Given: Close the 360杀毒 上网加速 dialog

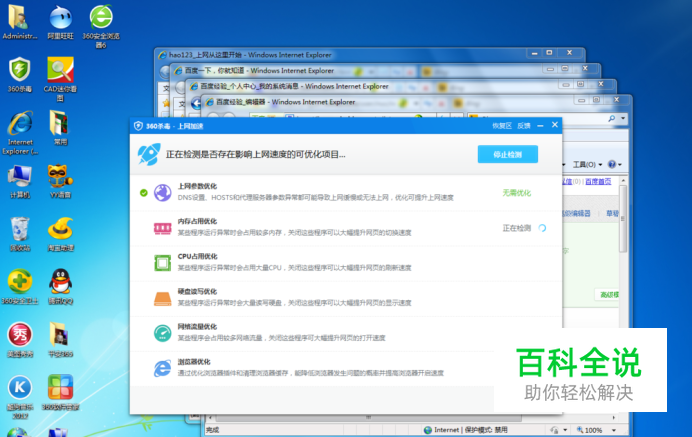Looking at the screenshot, I should click(x=555, y=125).
